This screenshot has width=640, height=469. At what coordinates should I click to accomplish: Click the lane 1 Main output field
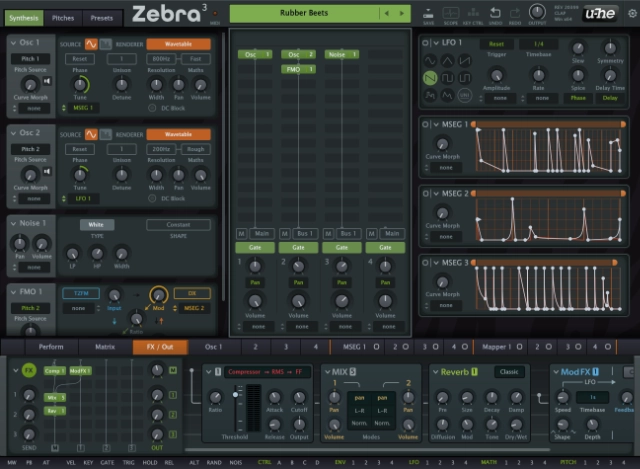click(x=262, y=233)
